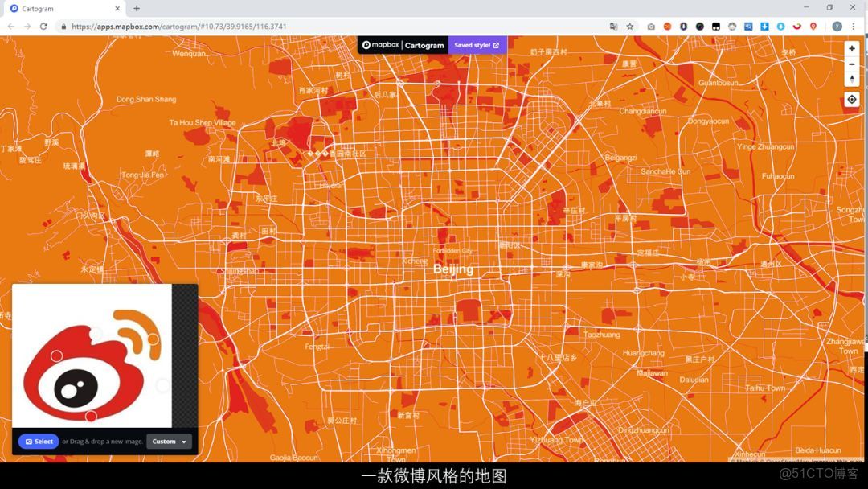
Task: Click the geolocate target icon on the right
Action: tap(851, 100)
